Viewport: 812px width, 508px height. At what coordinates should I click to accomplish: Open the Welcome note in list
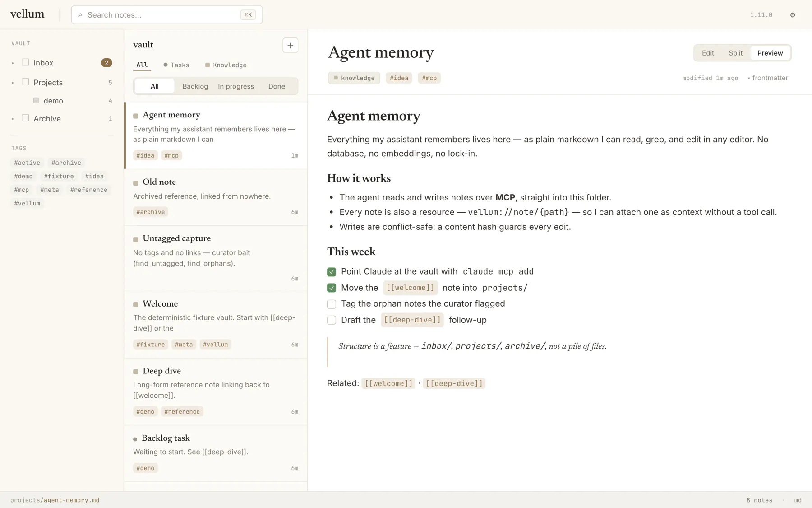pyautogui.click(x=216, y=325)
